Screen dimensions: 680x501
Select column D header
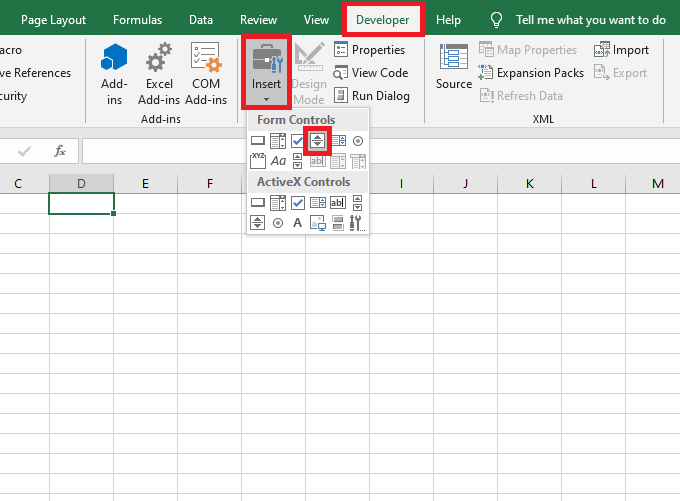(x=82, y=183)
